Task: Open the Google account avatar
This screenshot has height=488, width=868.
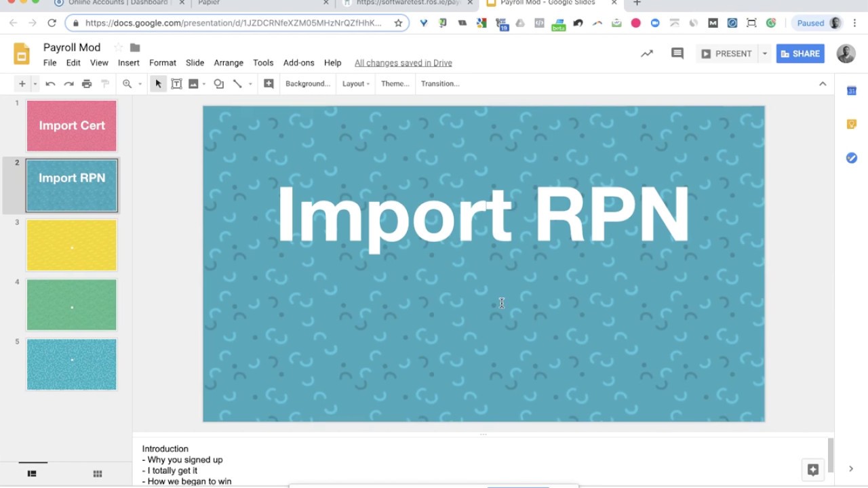Action: click(846, 54)
